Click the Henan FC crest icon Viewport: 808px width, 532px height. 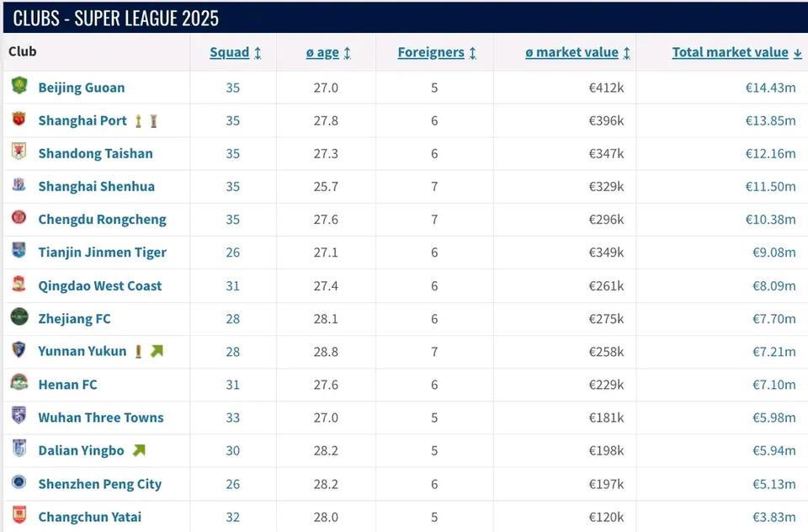(19, 382)
